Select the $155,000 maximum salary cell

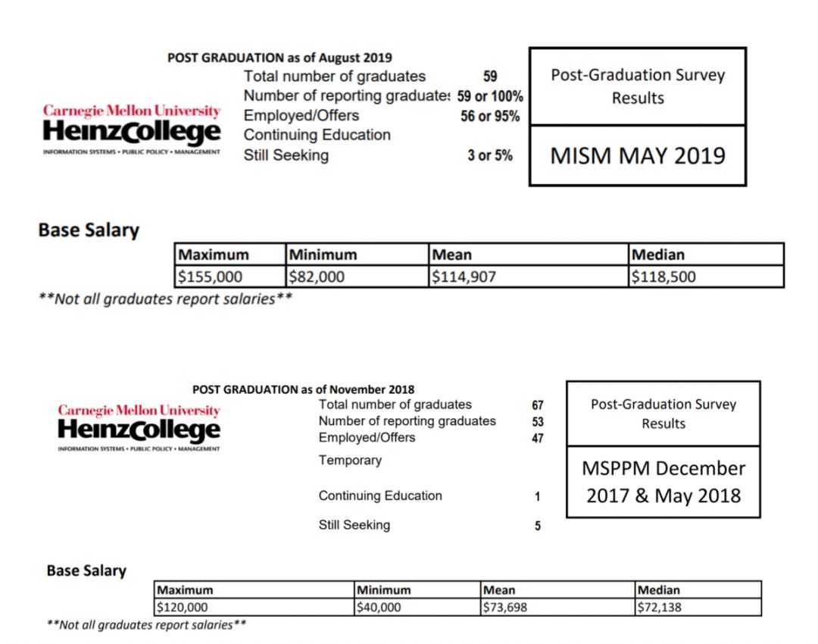230,277
